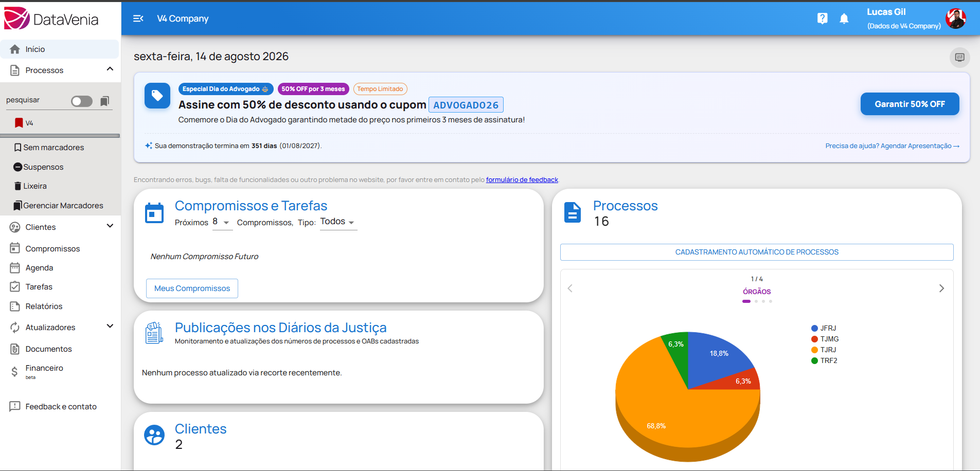Open the help question-mark icon
This screenshot has height=471, width=980.
pos(822,19)
